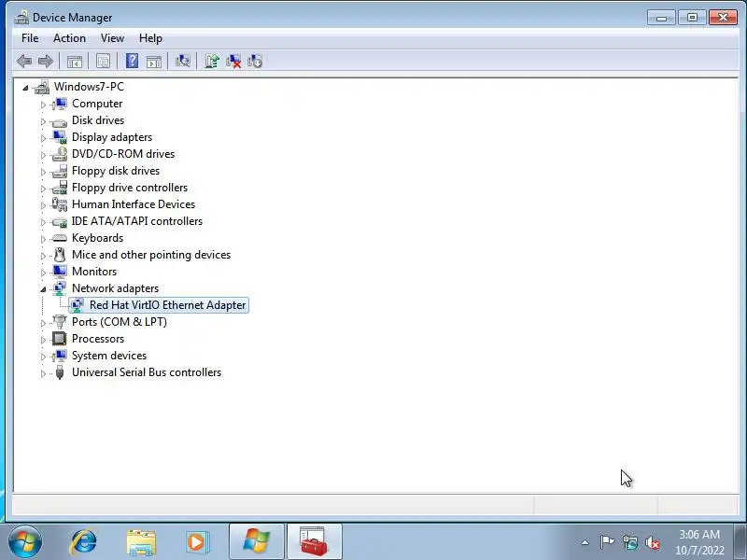
Task: Expand the Floppy disk drives category
Action: [x=43, y=172]
